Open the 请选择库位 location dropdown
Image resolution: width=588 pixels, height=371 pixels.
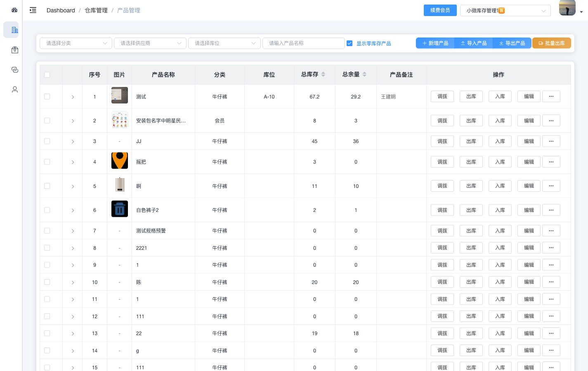click(224, 43)
